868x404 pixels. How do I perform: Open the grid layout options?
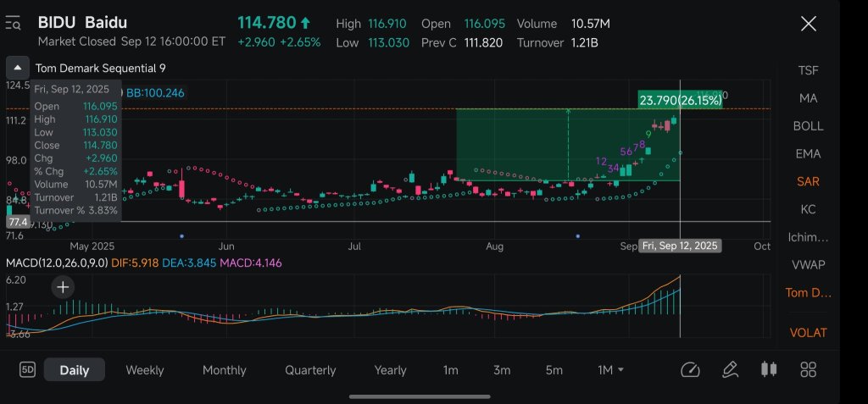point(809,369)
